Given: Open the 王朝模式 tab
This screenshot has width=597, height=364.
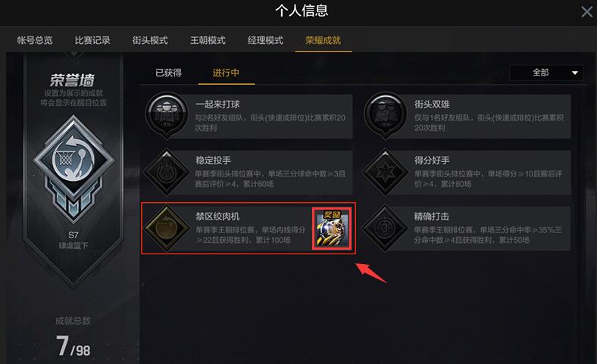Looking at the screenshot, I should click(x=208, y=40).
